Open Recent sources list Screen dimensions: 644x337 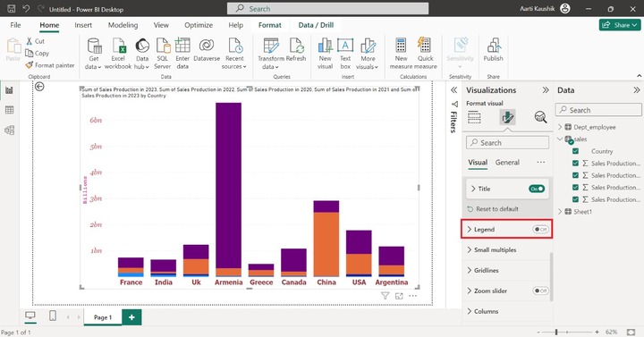click(x=234, y=54)
